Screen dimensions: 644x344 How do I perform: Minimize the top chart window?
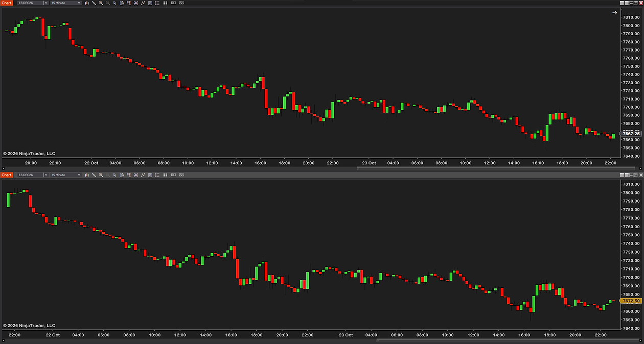pos(631,3)
